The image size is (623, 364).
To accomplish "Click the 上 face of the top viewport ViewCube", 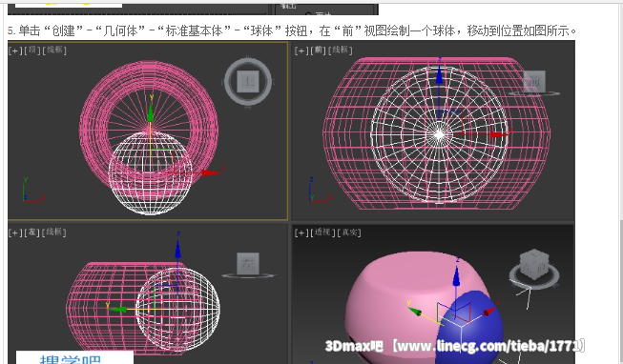I will click(x=248, y=82).
